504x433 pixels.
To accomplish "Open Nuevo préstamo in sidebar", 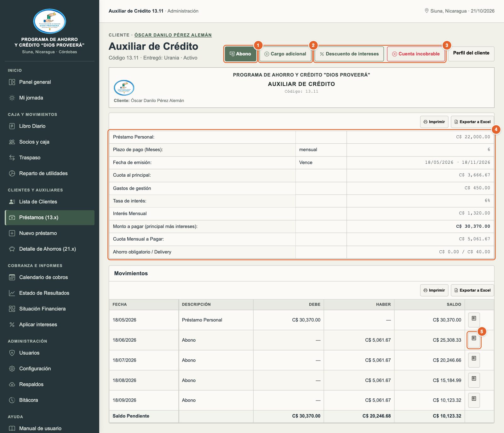I will 49,233.
